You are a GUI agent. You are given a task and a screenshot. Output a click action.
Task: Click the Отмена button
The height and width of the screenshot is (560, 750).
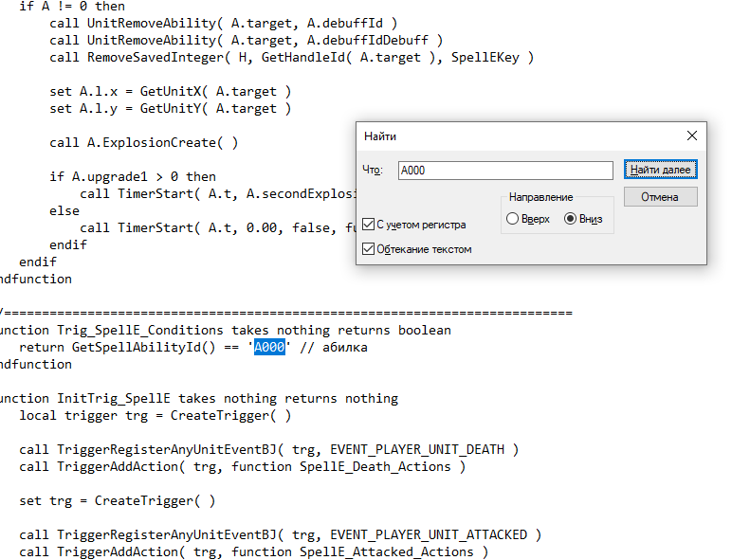click(x=660, y=197)
